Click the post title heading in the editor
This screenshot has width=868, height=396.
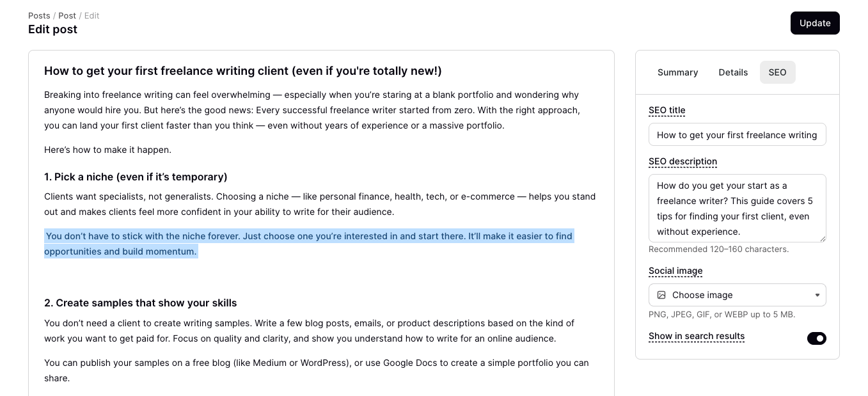pyautogui.click(x=242, y=71)
